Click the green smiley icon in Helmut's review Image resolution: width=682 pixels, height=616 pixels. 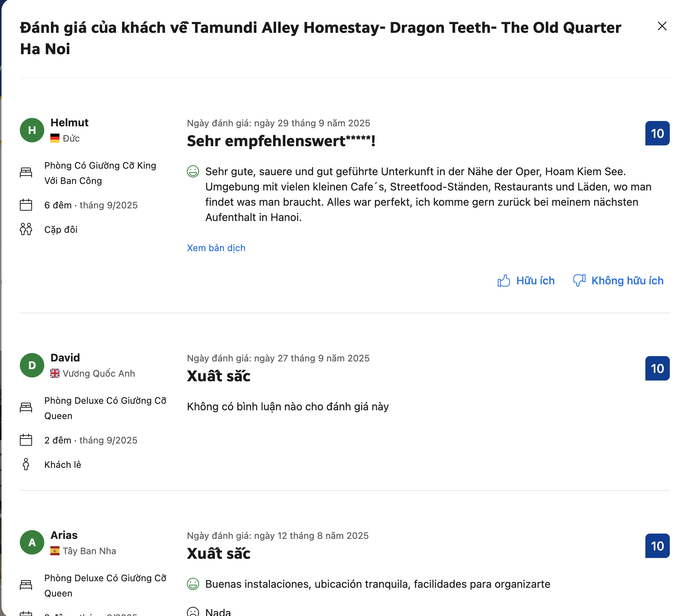(193, 171)
